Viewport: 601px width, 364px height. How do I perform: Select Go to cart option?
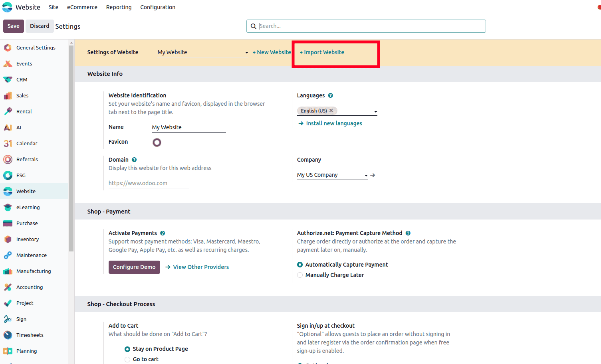coord(127,359)
